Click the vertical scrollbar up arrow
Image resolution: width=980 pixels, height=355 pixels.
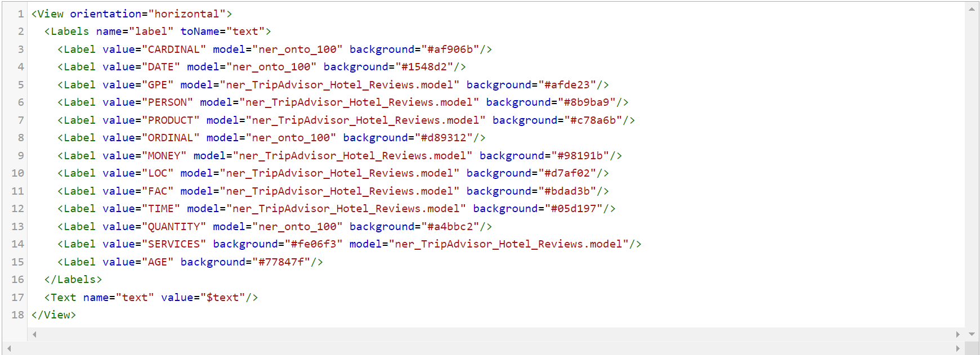point(972,9)
